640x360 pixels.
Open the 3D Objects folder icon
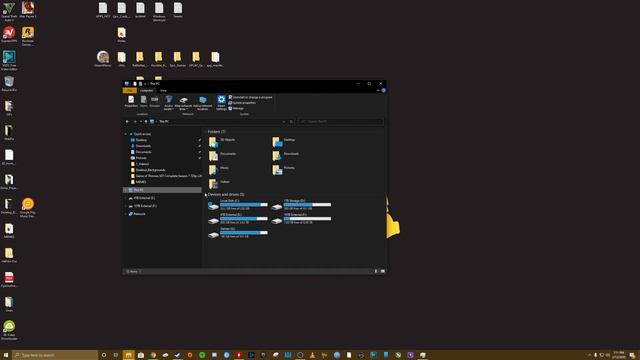[x=213, y=142]
